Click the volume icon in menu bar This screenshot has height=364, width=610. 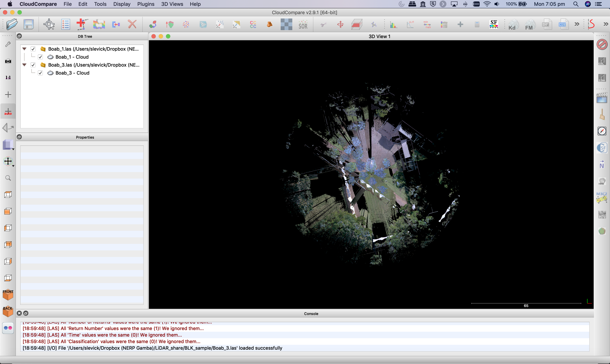tap(497, 4)
